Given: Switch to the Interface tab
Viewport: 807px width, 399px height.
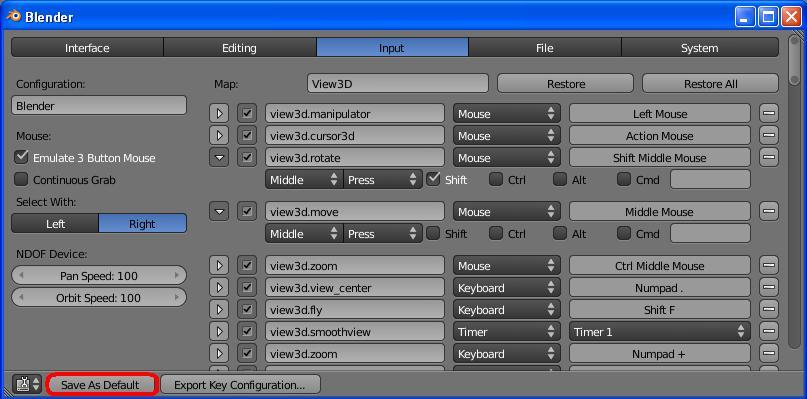Looking at the screenshot, I should click(87, 47).
